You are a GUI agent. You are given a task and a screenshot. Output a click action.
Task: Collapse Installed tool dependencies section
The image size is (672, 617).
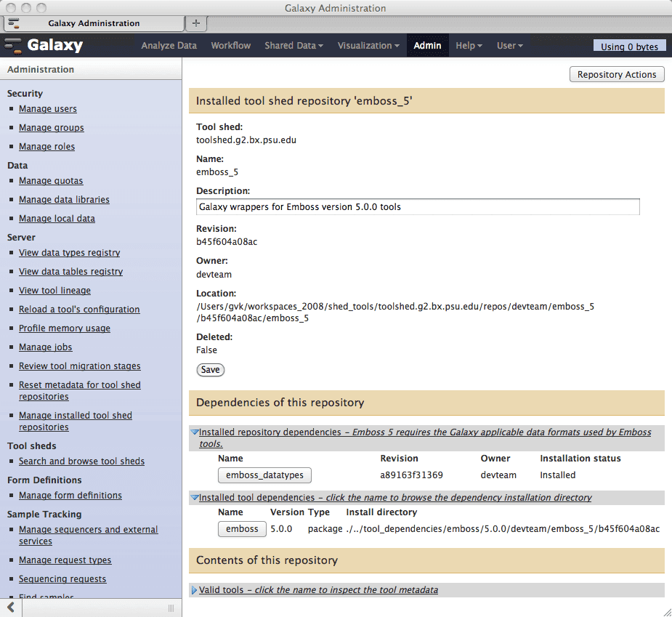tap(195, 498)
